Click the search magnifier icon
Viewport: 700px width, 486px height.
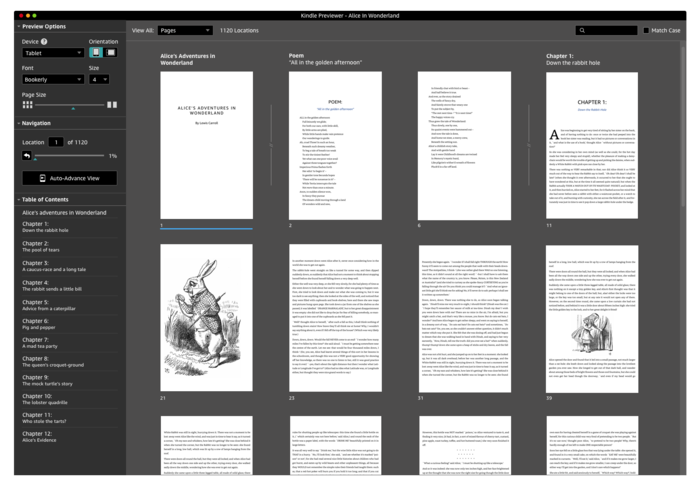580,30
